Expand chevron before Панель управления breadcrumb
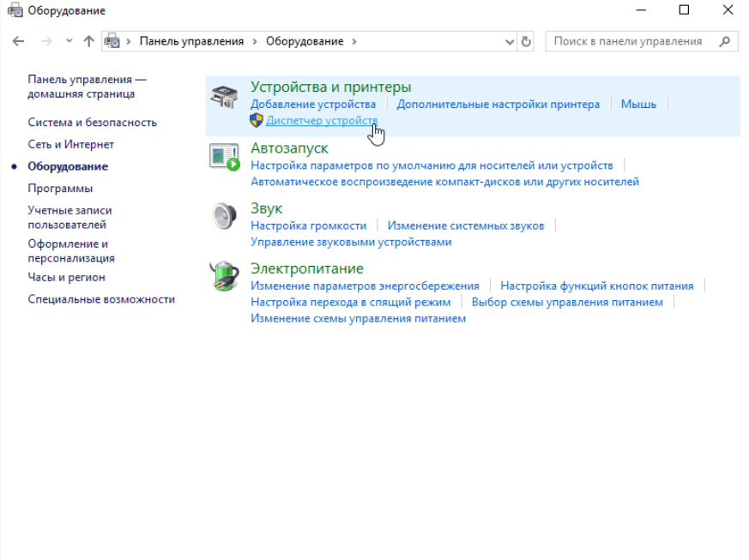 coord(129,41)
